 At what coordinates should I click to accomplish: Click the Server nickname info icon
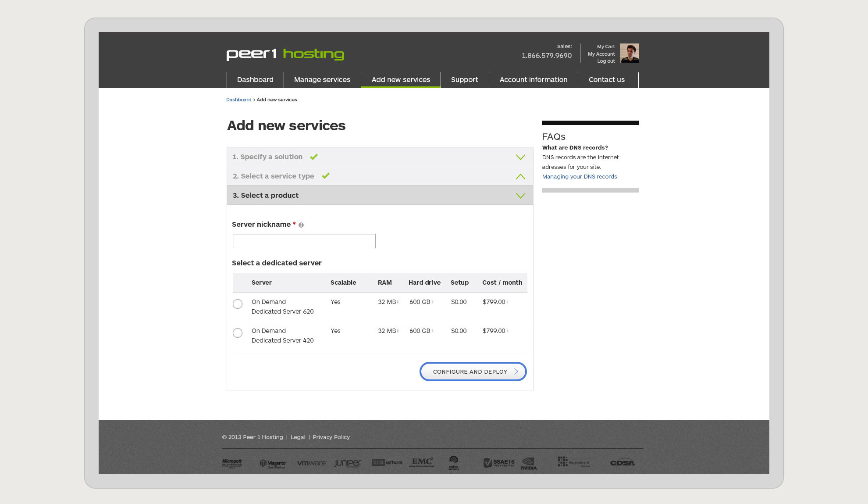coord(301,225)
